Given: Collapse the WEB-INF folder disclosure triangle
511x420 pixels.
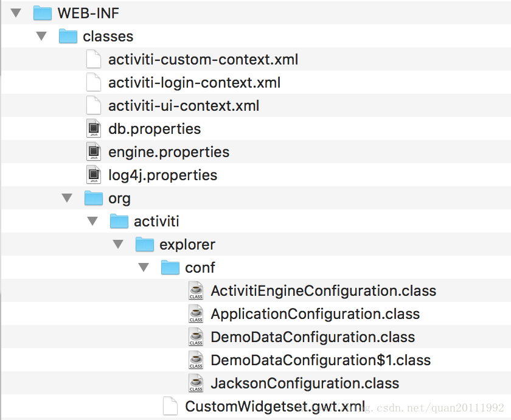Looking at the screenshot, I should pyautogui.click(x=16, y=13).
